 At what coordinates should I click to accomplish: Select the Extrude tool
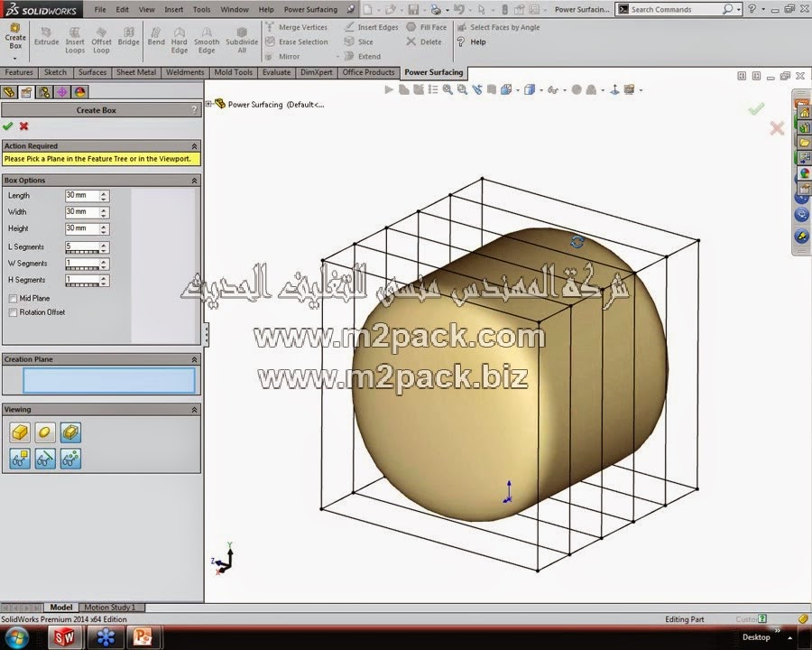click(x=46, y=37)
